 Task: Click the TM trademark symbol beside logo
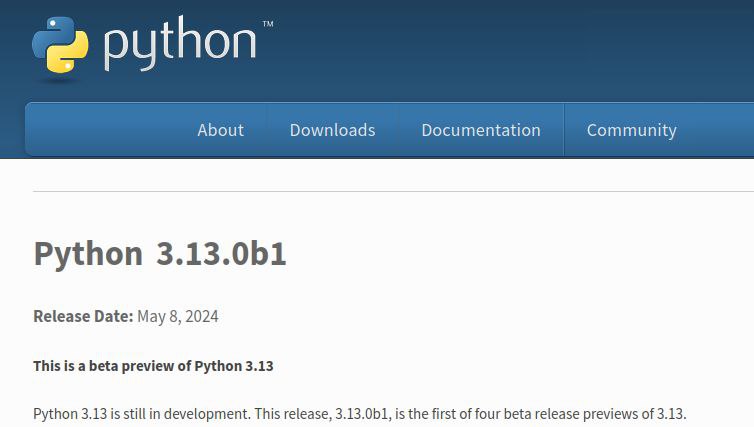pyautogui.click(x=267, y=23)
